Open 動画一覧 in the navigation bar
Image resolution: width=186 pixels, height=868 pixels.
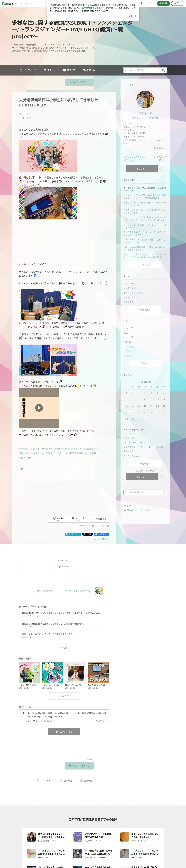[x=89, y=70]
